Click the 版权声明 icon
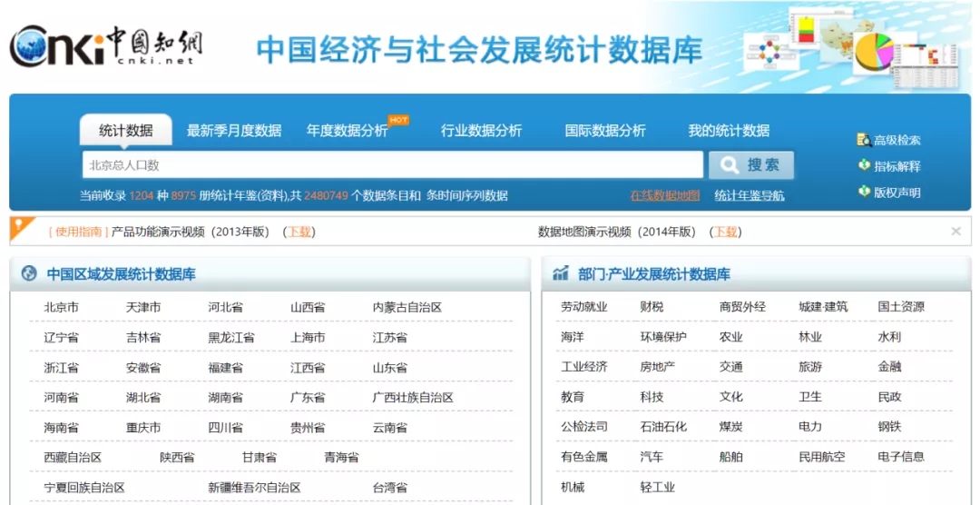Viewport: 980px width, 505px height. [865, 192]
